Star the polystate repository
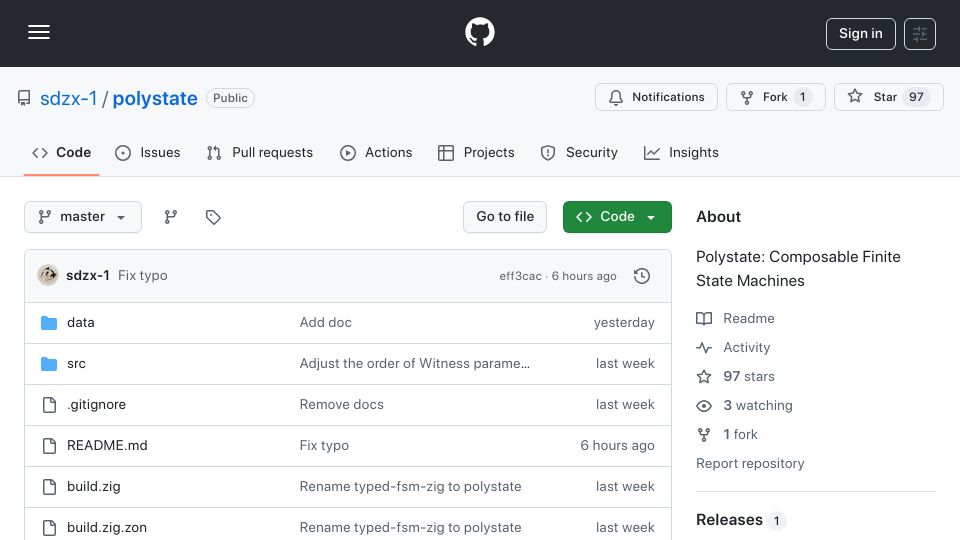This screenshot has height=540, width=960. tap(888, 97)
